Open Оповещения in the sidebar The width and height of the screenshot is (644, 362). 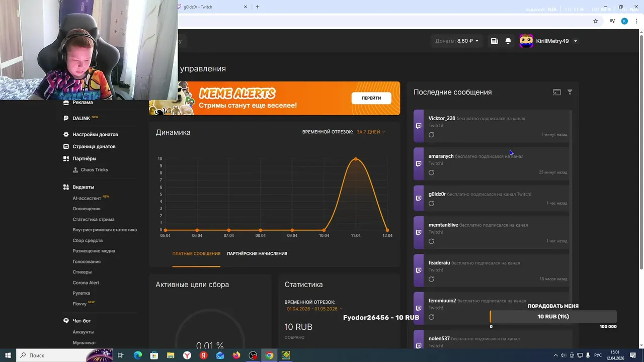[86, 209]
